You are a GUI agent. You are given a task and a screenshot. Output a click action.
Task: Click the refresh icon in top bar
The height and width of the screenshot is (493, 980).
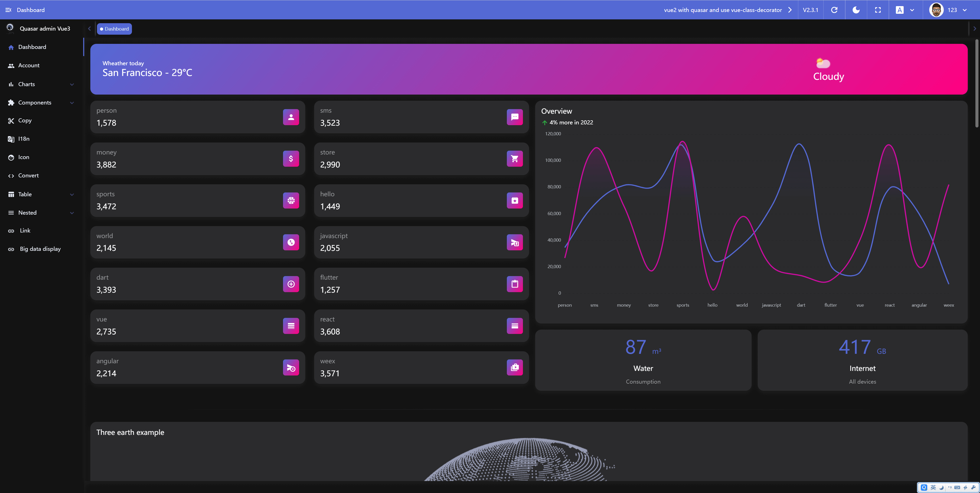coord(834,10)
